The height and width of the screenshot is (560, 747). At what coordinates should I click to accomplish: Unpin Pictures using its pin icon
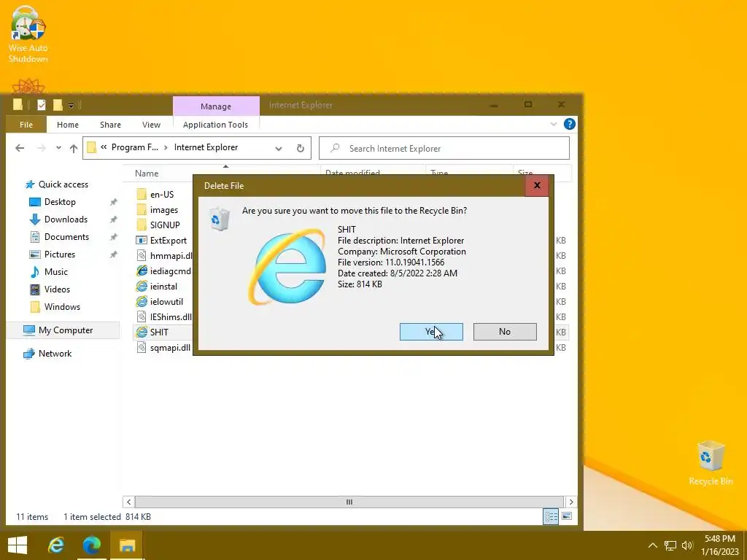pyautogui.click(x=113, y=254)
